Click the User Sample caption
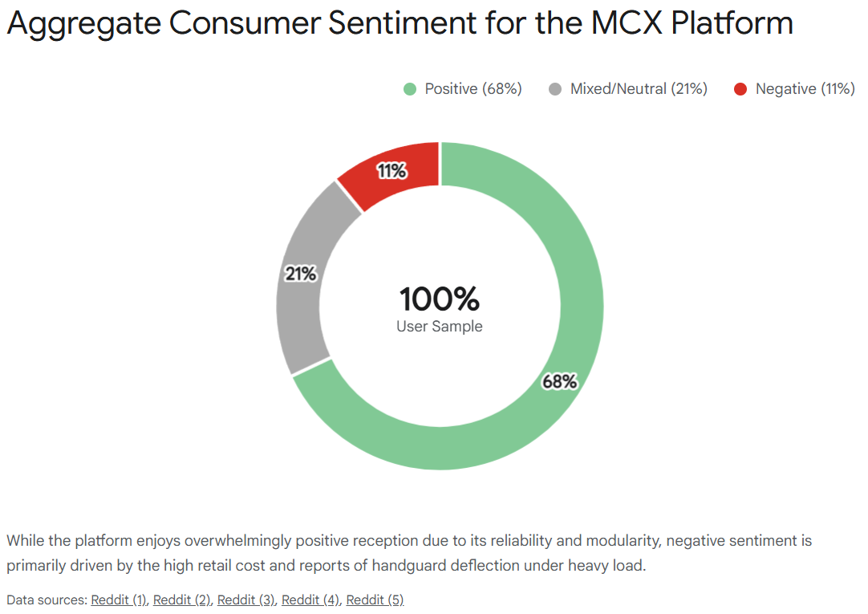The width and height of the screenshot is (868, 614). pos(440,327)
